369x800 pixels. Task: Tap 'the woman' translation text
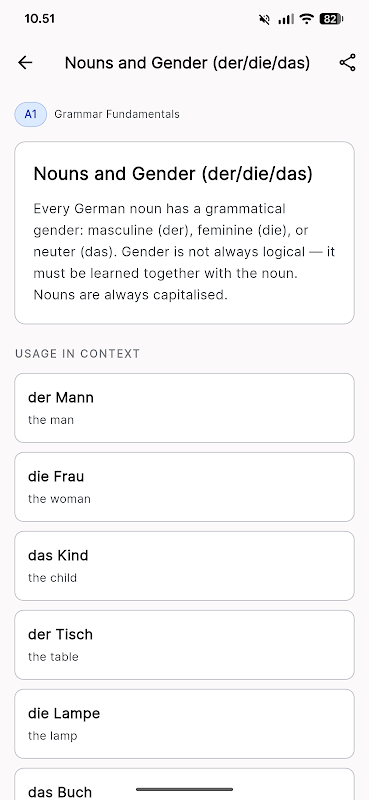[59, 498]
